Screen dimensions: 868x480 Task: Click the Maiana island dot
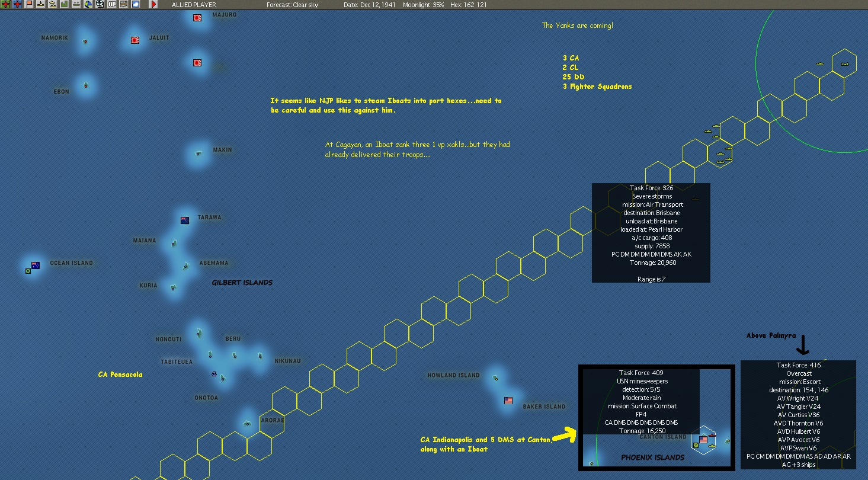[x=174, y=244]
